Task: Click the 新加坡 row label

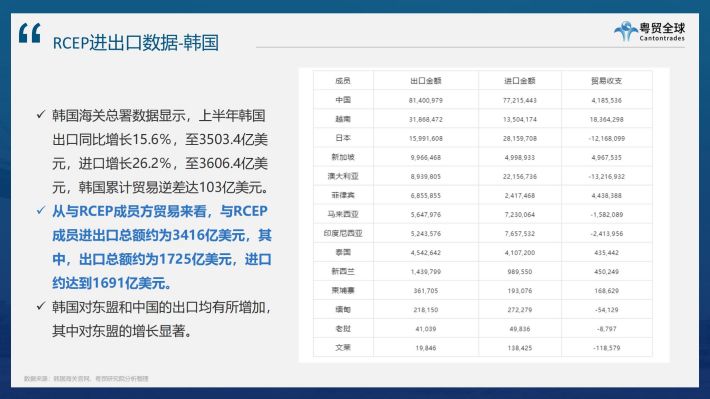Action: pyautogui.click(x=343, y=157)
